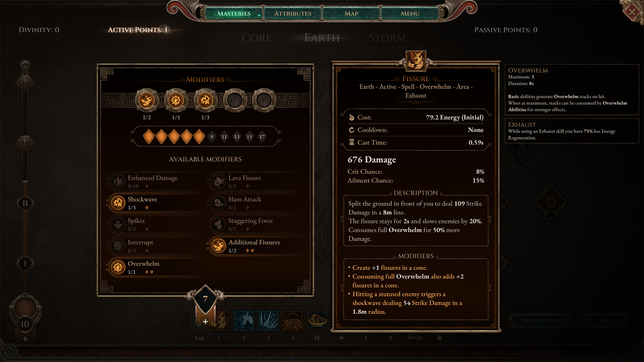Click the Menu button

coord(410,13)
